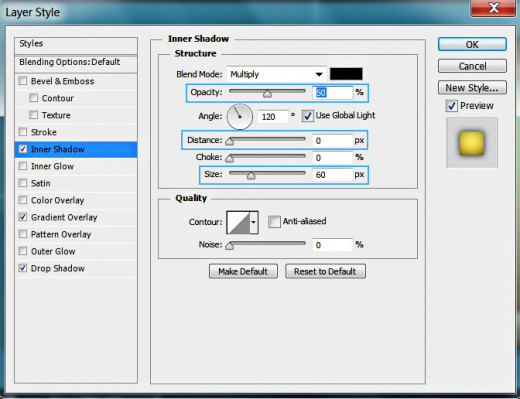The width and height of the screenshot is (520, 399).
Task: Enable the Bevel & Emboss checkbox
Action: click(x=23, y=81)
